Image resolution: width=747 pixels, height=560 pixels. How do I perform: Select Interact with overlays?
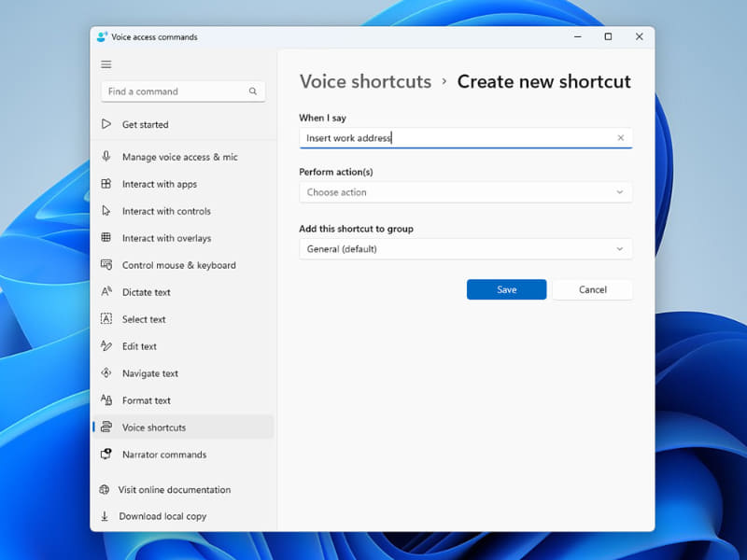[x=167, y=238]
